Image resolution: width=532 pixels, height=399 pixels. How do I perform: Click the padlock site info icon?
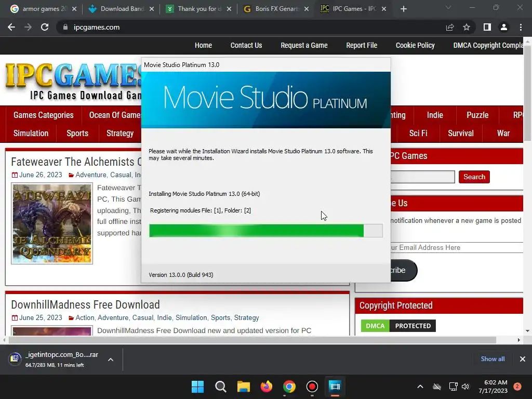65,27
